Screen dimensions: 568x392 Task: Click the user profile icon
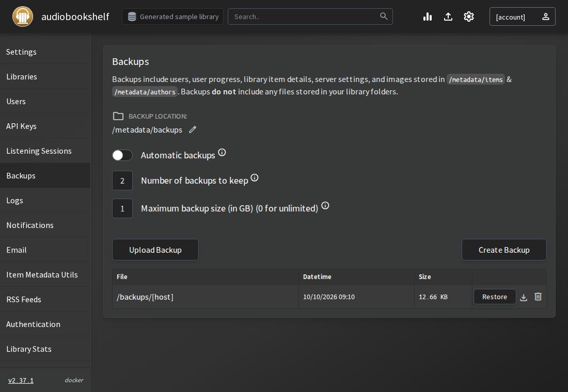click(546, 17)
